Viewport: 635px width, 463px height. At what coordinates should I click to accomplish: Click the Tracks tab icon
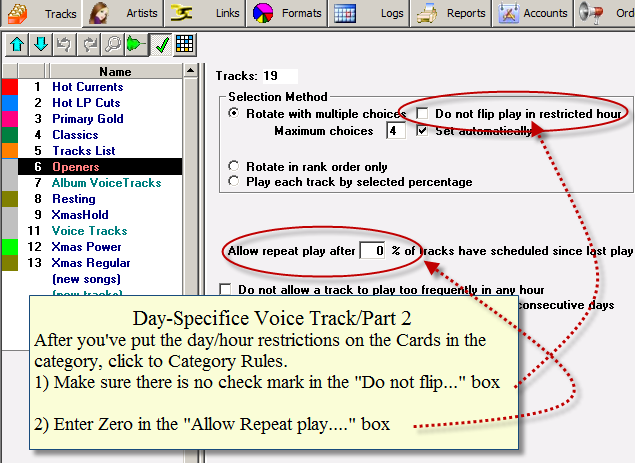point(18,13)
